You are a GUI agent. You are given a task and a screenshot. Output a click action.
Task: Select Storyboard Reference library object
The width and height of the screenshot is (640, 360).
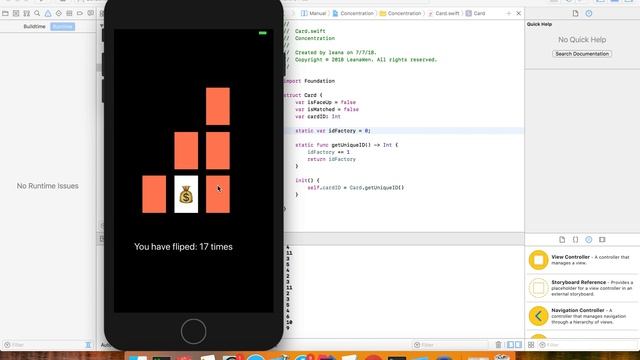pyautogui.click(x=582, y=288)
